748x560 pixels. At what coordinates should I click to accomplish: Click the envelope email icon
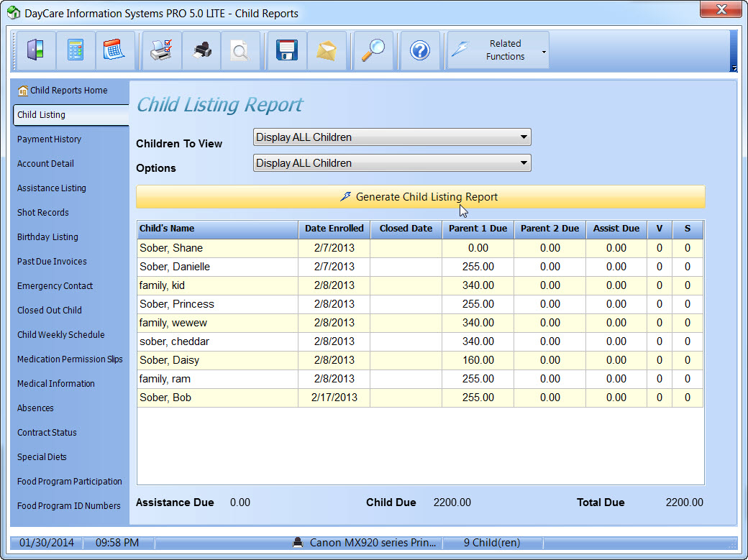tap(327, 50)
